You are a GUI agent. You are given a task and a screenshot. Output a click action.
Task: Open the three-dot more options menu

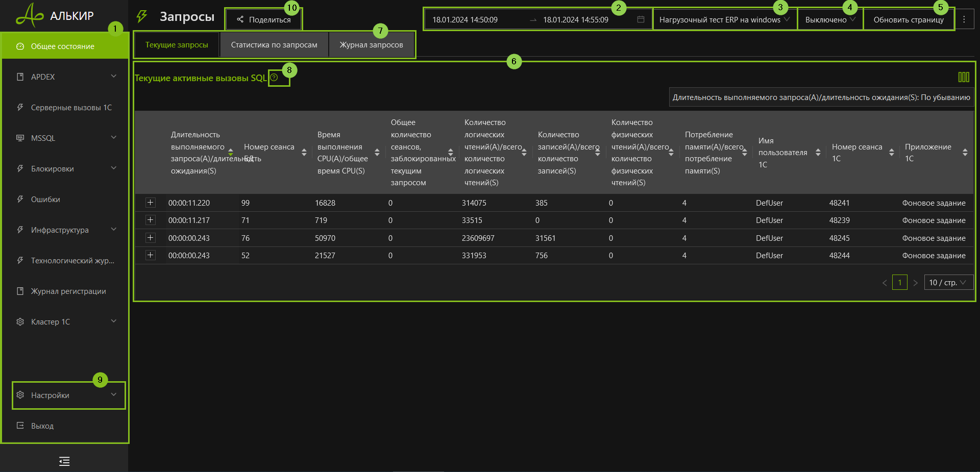[x=964, y=19]
